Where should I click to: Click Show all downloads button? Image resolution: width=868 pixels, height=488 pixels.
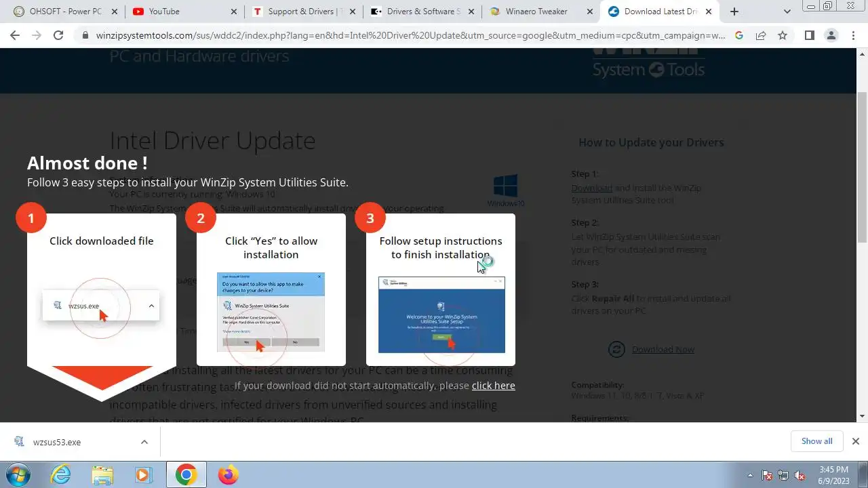click(x=816, y=441)
